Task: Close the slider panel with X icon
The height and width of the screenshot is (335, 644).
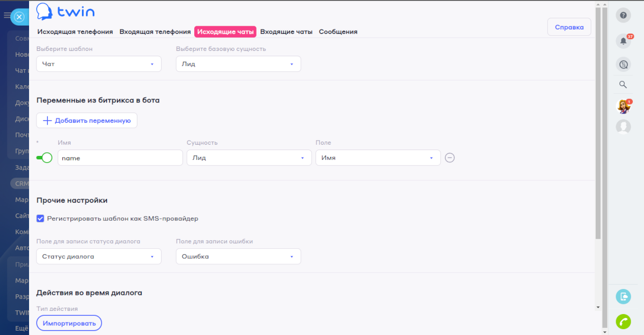Action: coord(19,17)
